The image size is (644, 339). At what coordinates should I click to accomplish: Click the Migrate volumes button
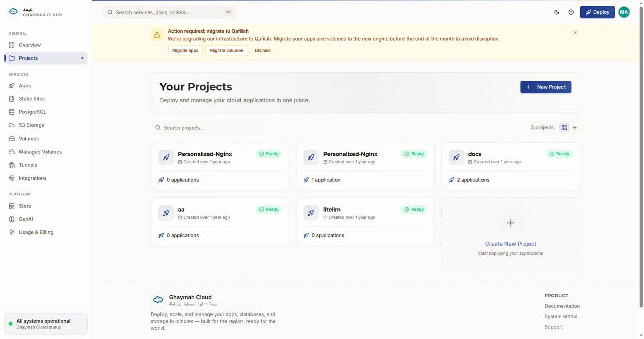226,50
